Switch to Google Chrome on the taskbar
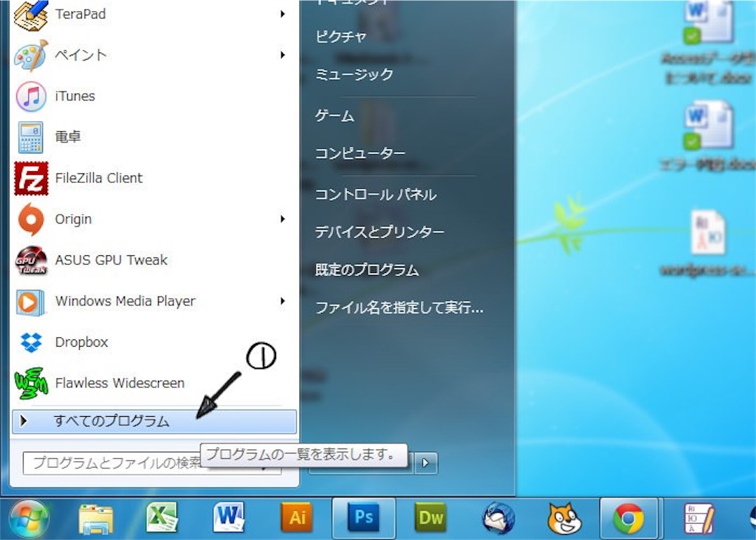The image size is (756, 540). coord(629,519)
